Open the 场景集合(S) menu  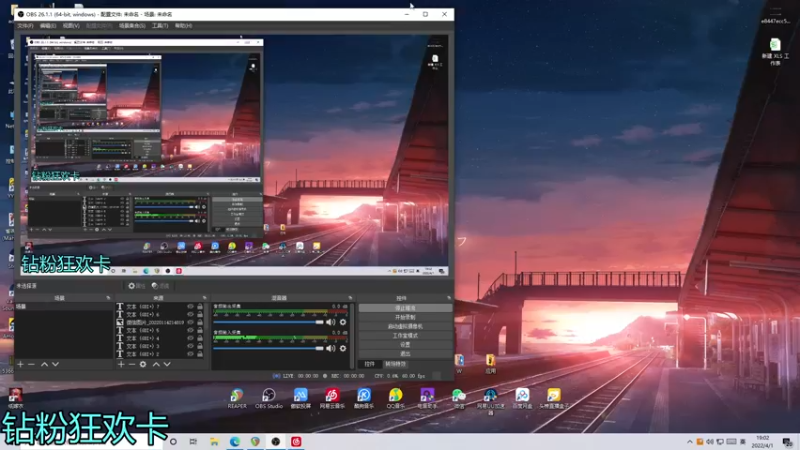(x=132, y=26)
